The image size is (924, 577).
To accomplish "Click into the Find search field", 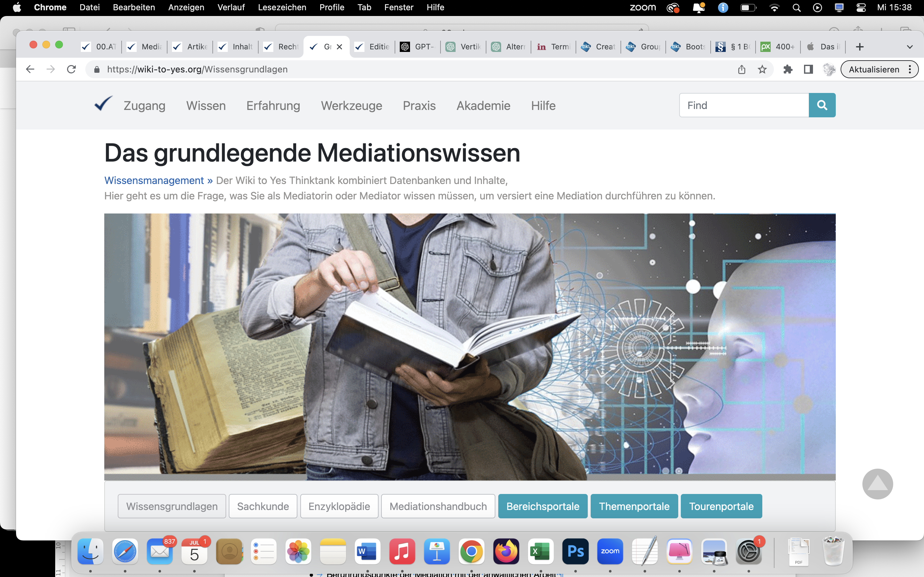I will click(x=743, y=105).
